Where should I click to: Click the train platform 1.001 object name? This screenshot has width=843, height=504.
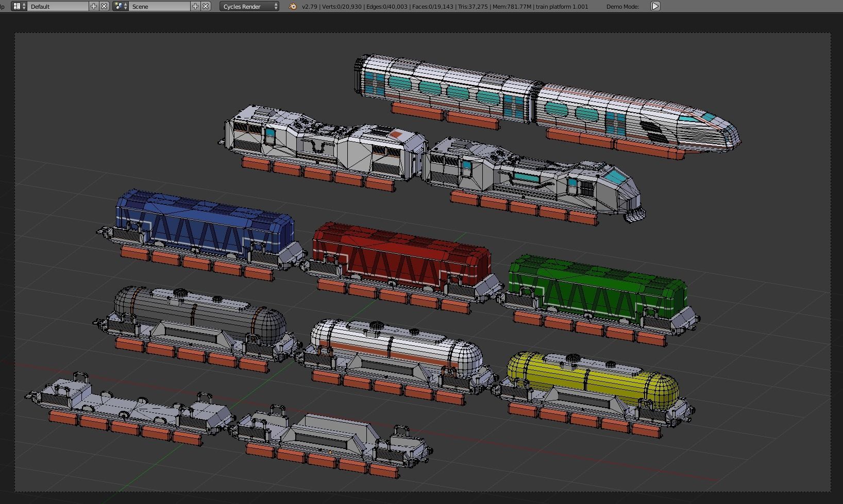562,7
